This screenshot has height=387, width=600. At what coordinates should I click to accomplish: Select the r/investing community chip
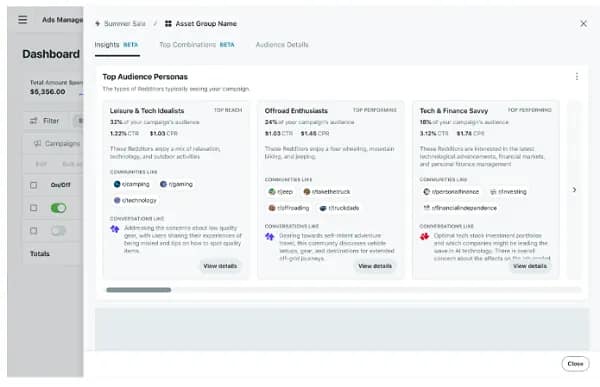point(508,192)
